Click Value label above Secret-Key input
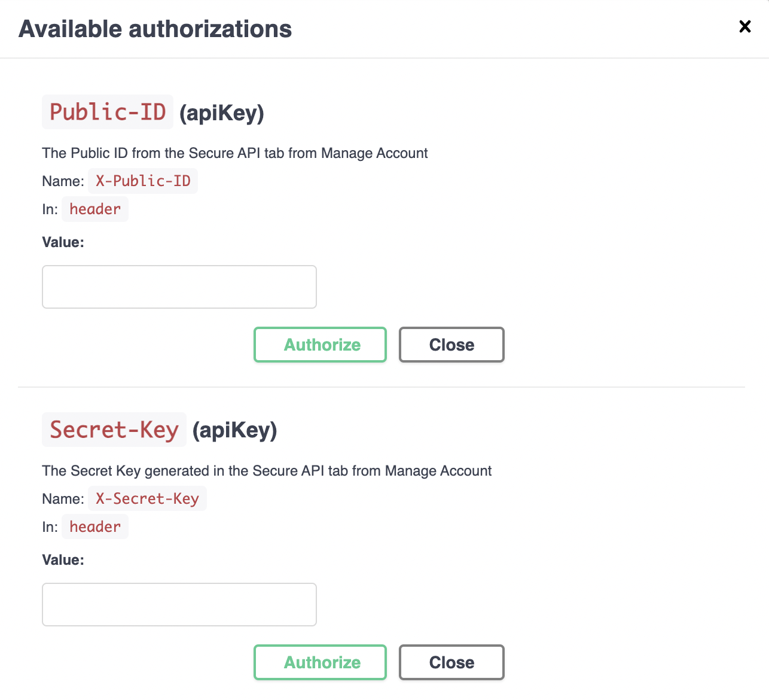The height and width of the screenshot is (700, 769). [63, 560]
